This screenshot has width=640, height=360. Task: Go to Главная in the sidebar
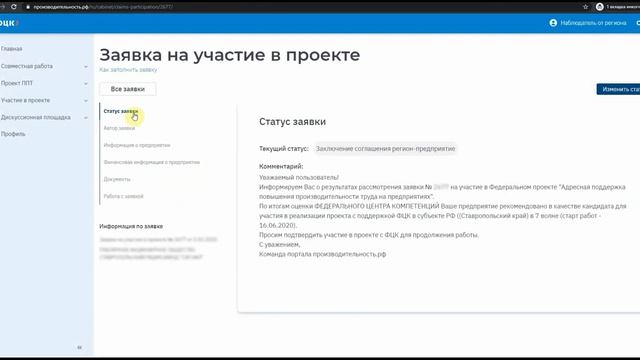pos(11,49)
